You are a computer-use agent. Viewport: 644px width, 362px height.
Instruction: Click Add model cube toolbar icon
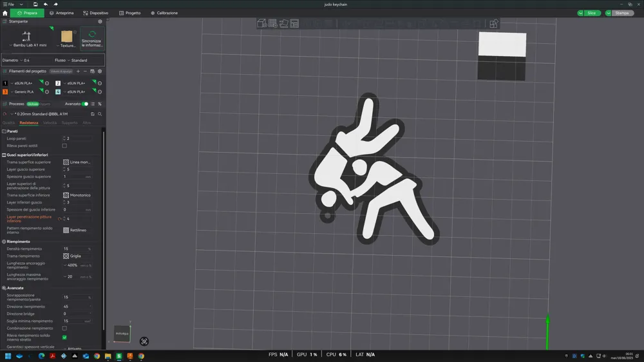tap(261, 23)
